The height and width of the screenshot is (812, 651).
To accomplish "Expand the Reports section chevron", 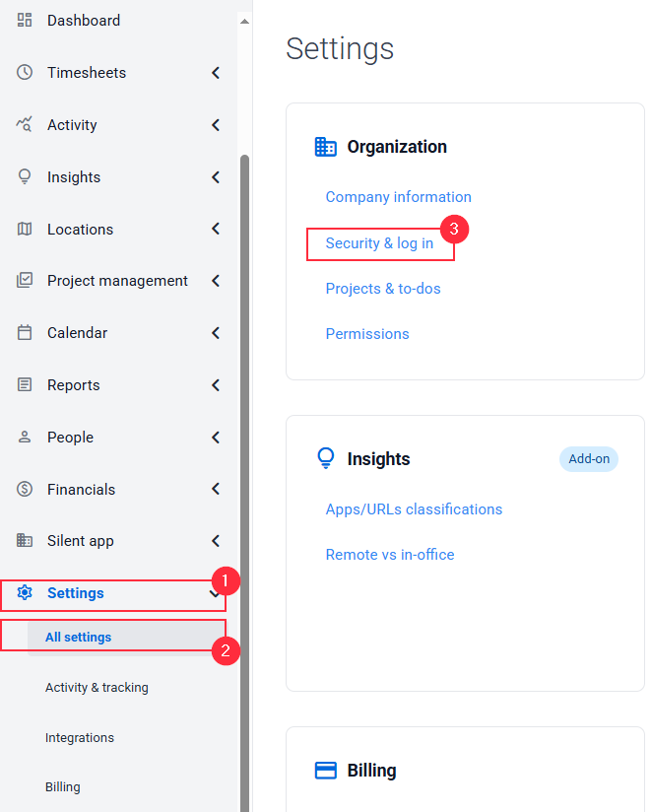I will [x=216, y=384].
